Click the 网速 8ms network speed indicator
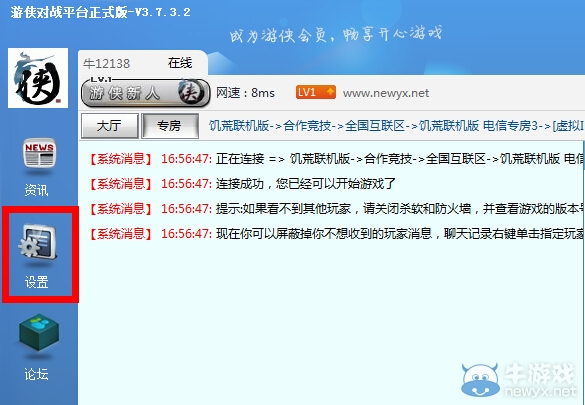Viewport: 585px width, 405px height. 245,93
